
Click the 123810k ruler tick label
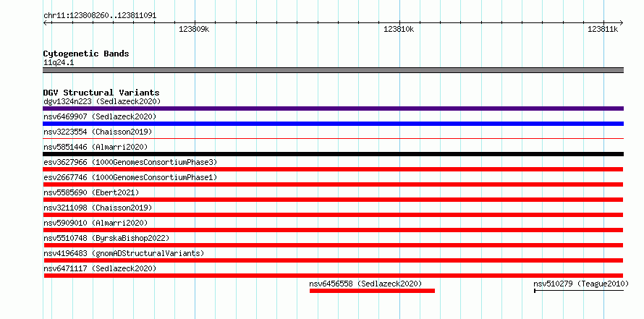point(399,29)
